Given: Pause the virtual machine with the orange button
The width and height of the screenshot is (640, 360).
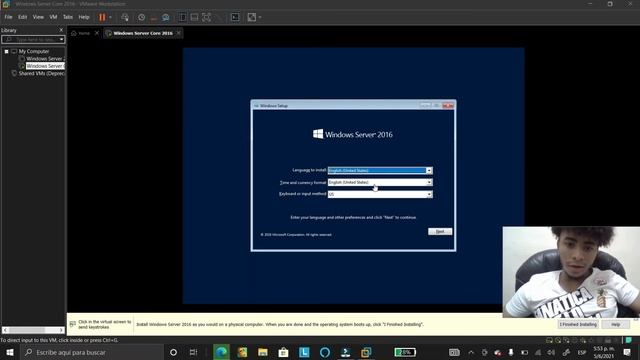Looking at the screenshot, I should 102,17.
